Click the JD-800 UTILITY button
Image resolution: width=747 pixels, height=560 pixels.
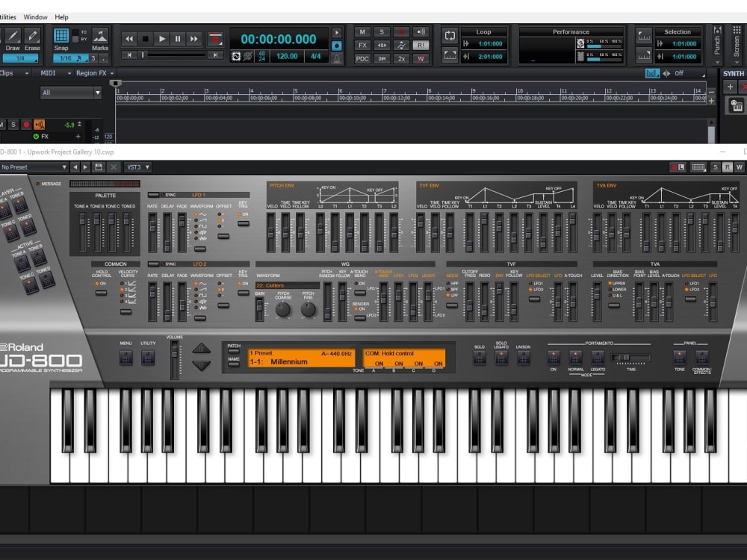pyautogui.click(x=148, y=357)
